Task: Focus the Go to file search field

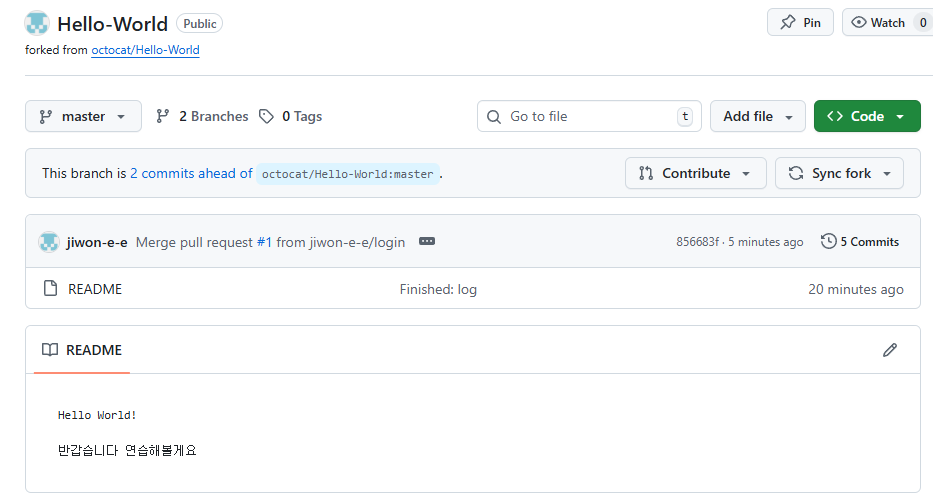Action: click(x=589, y=116)
